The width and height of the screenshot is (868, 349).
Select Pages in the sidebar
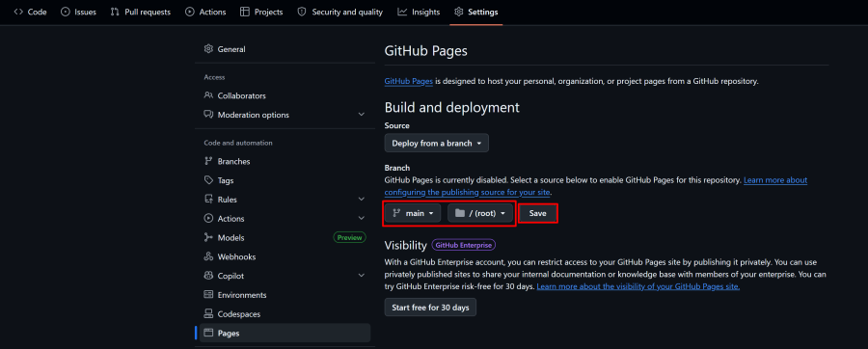(285, 333)
